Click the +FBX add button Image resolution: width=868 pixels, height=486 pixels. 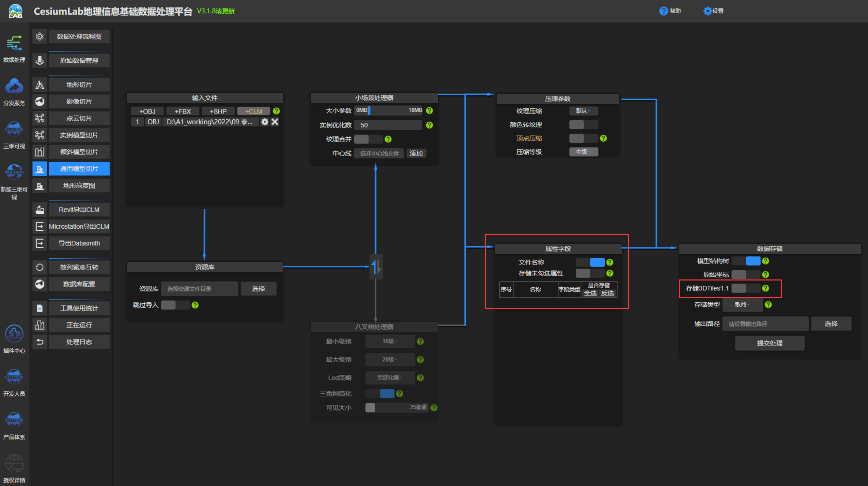tap(183, 111)
